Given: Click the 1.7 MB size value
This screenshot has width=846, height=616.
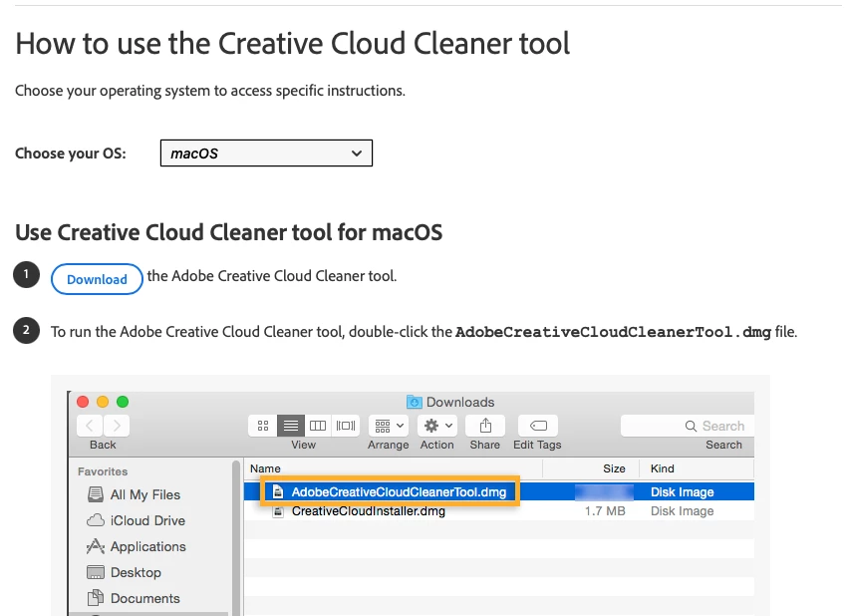Looking at the screenshot, I should click(x=605, y=510).
